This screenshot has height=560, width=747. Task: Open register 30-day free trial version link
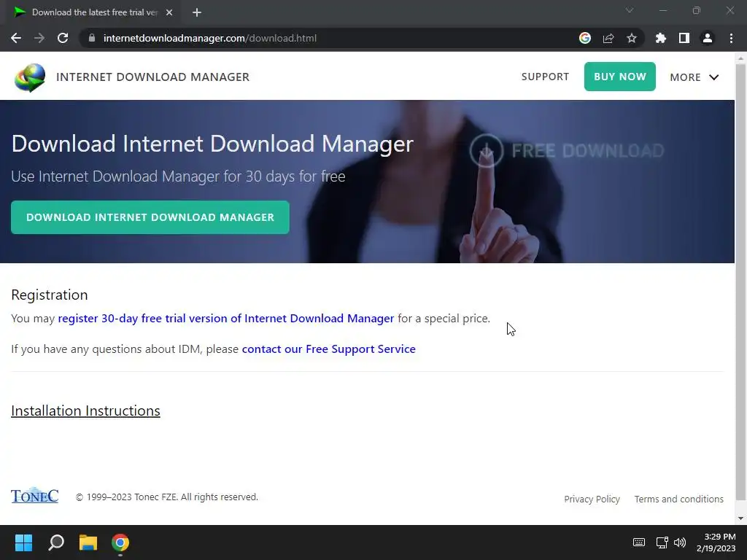[226, 318]
